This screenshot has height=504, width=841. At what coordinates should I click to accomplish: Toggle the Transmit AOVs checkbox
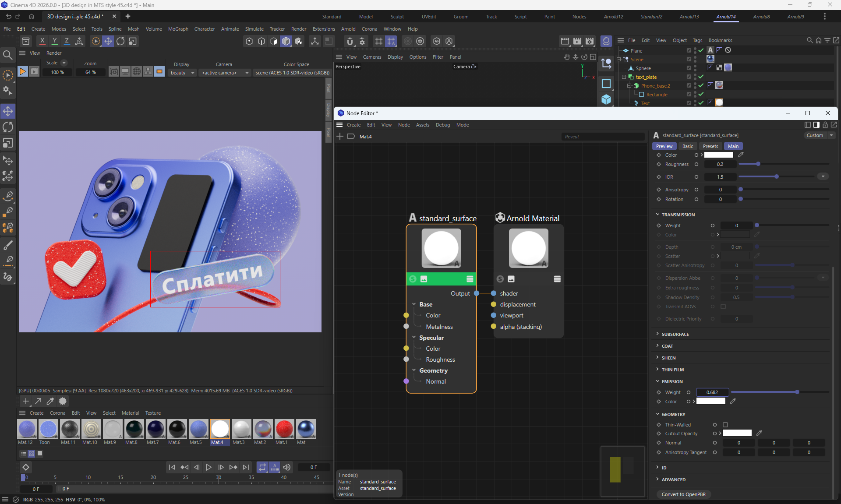(x=723, y=307)
